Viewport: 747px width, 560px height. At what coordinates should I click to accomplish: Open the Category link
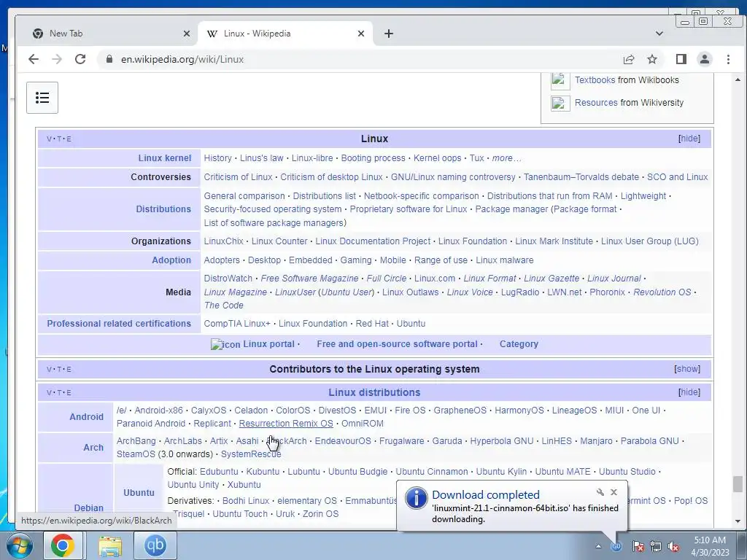tap(519, 344)
